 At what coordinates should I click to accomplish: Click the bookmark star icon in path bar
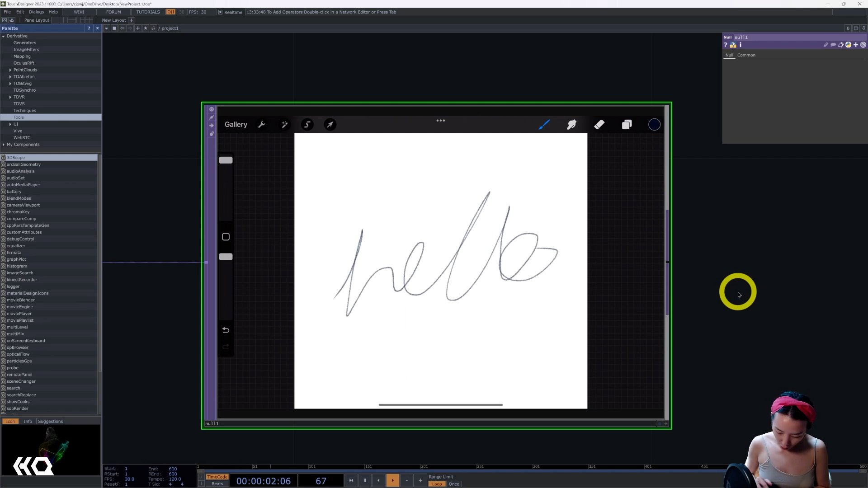pos(146,28)
